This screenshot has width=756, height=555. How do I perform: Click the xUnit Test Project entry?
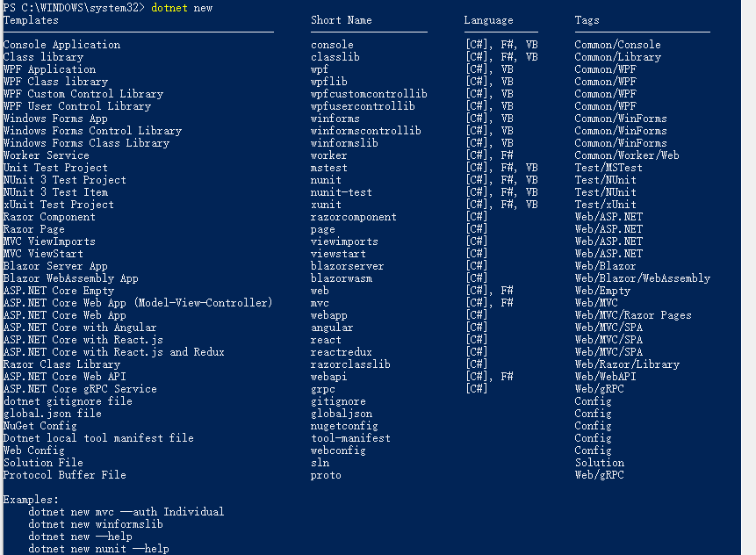[x=59, y=205]
